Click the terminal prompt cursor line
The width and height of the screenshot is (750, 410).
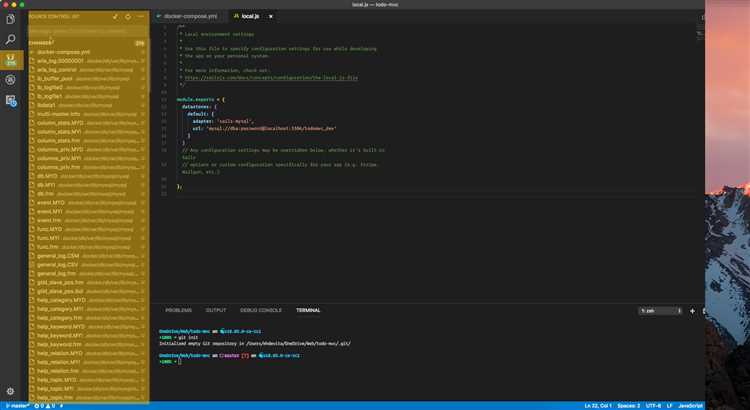coord(170,362)
